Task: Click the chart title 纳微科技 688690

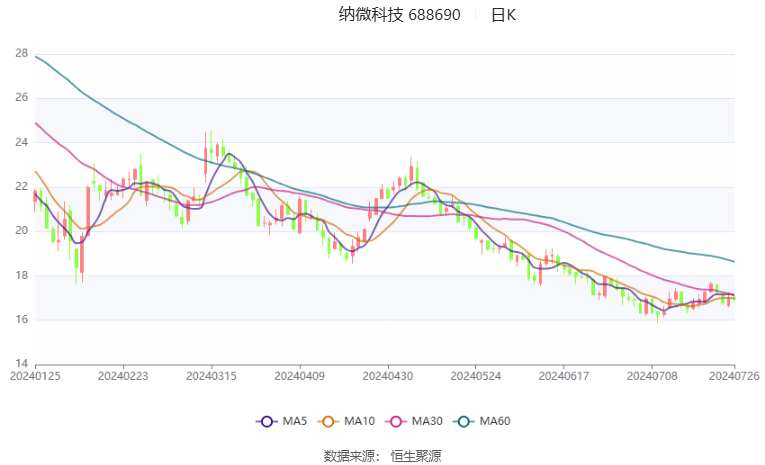Action: point(399,15)
